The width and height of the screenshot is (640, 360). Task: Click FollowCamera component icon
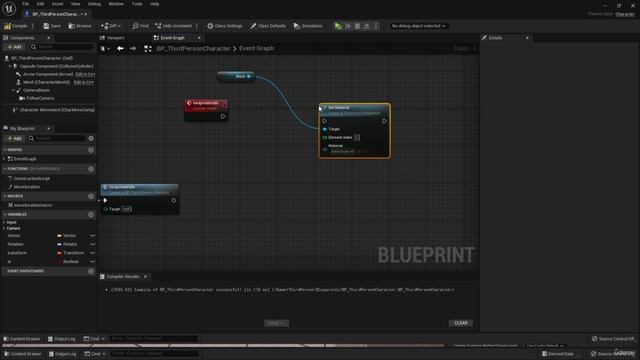tap(22, 98)
